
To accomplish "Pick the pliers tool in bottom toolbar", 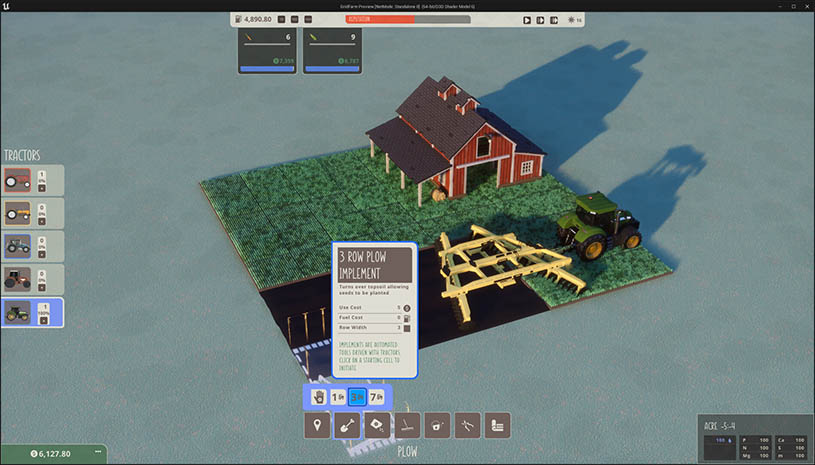I will (x=467, y=426).
